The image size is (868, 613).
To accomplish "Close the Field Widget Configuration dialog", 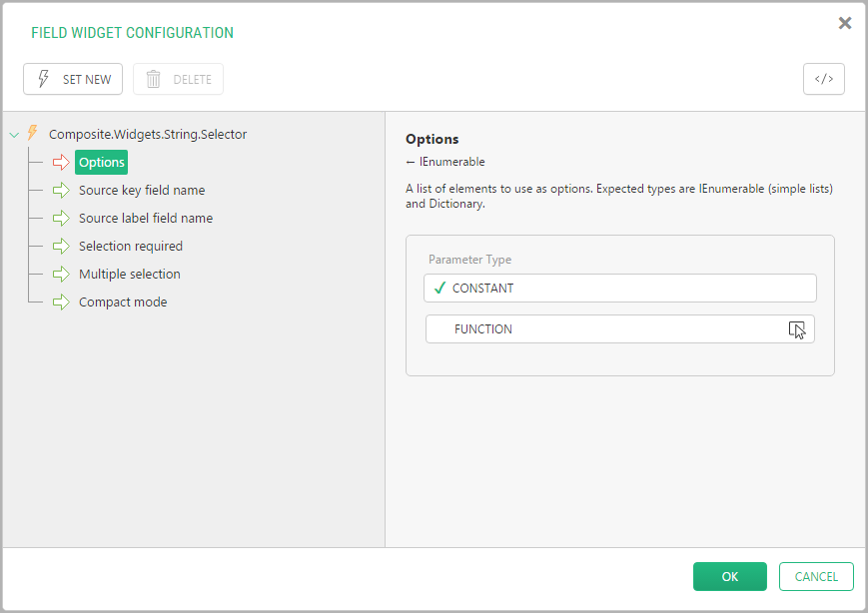I will pos(845,23).
